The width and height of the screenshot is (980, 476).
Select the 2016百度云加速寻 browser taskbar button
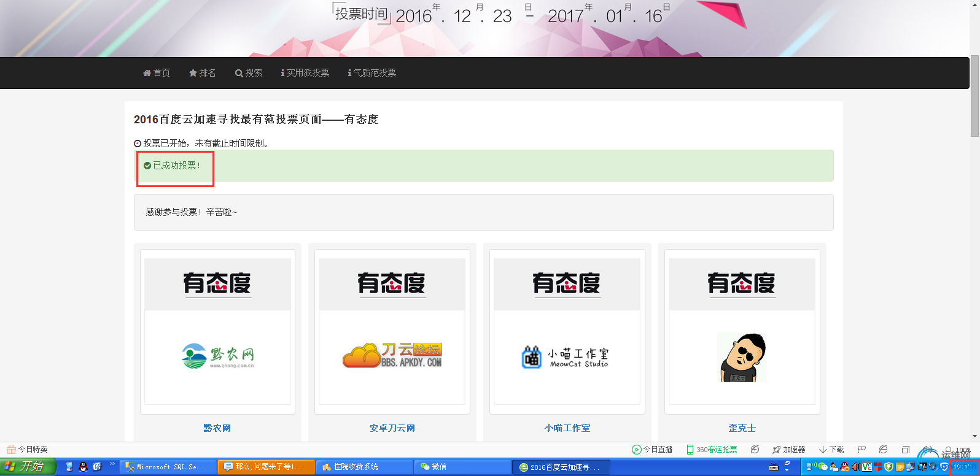click(x=561, y=467)
